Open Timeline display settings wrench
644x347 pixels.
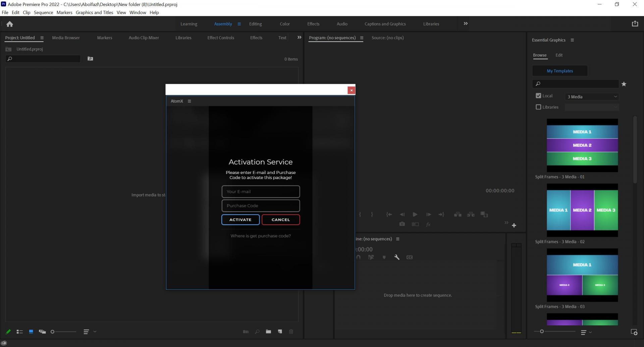pyautogui.click(x=397, y=257)
